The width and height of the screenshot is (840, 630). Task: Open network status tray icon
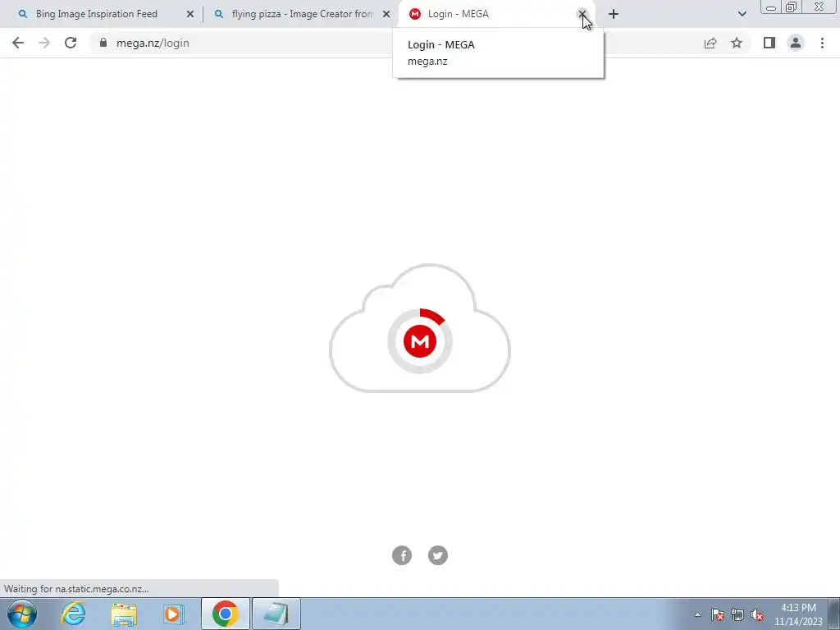pos(737,615)
